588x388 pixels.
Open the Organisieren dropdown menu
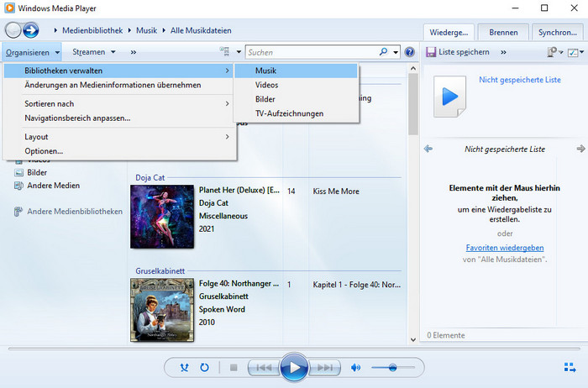pyautogui.click(x=32, y=52)
